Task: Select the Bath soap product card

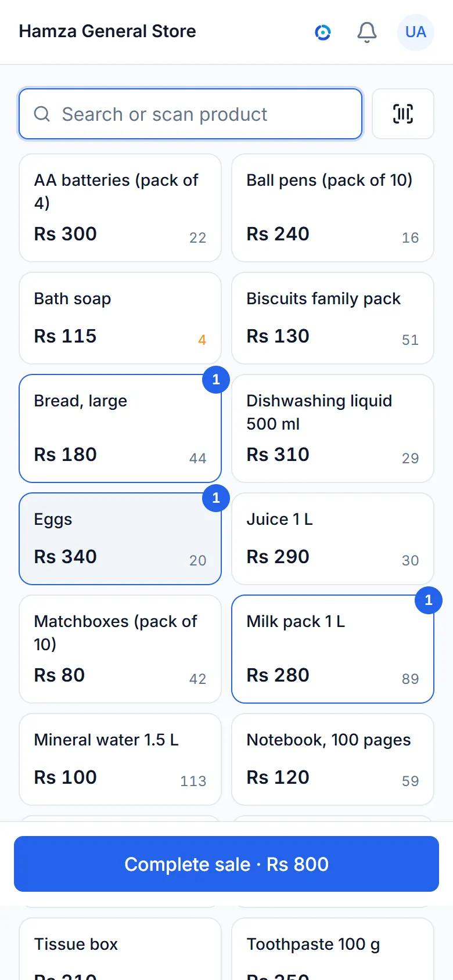Action: (120, 318)
